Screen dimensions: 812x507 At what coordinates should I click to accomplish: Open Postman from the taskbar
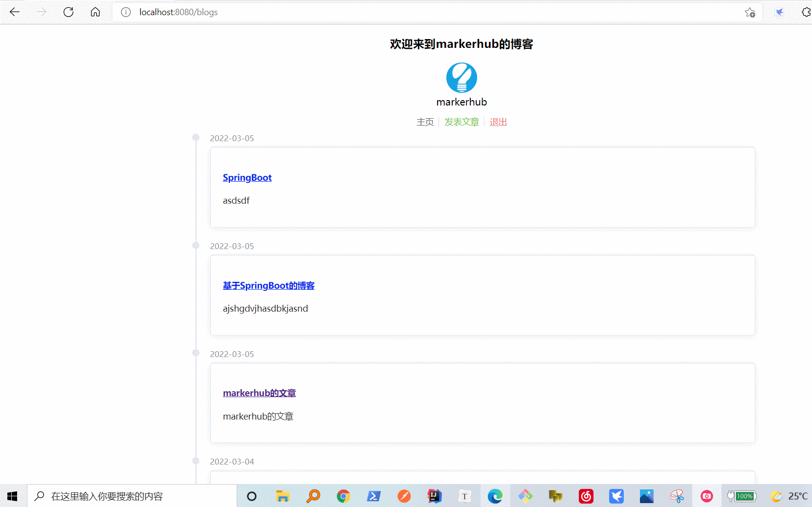[404, 496]
